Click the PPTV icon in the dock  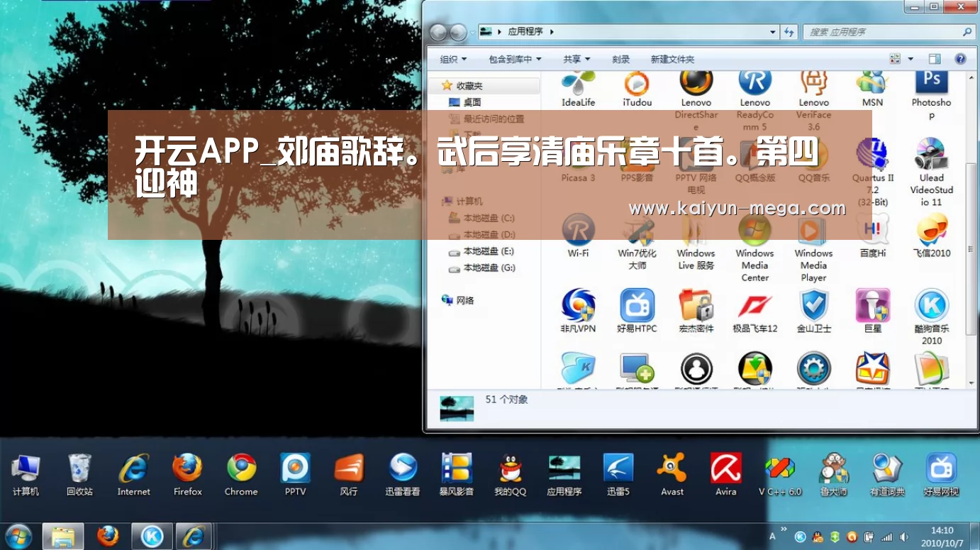[295, 474]
